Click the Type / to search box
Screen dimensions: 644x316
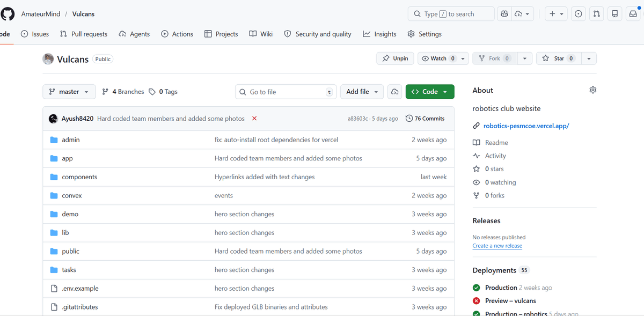click(x=451, y=14)
